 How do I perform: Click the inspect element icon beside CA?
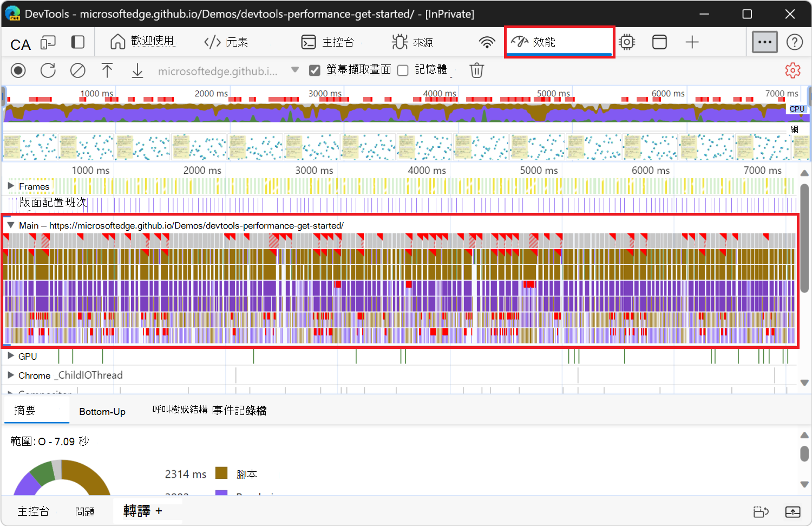pyautogui.click(x=48, y=42)
